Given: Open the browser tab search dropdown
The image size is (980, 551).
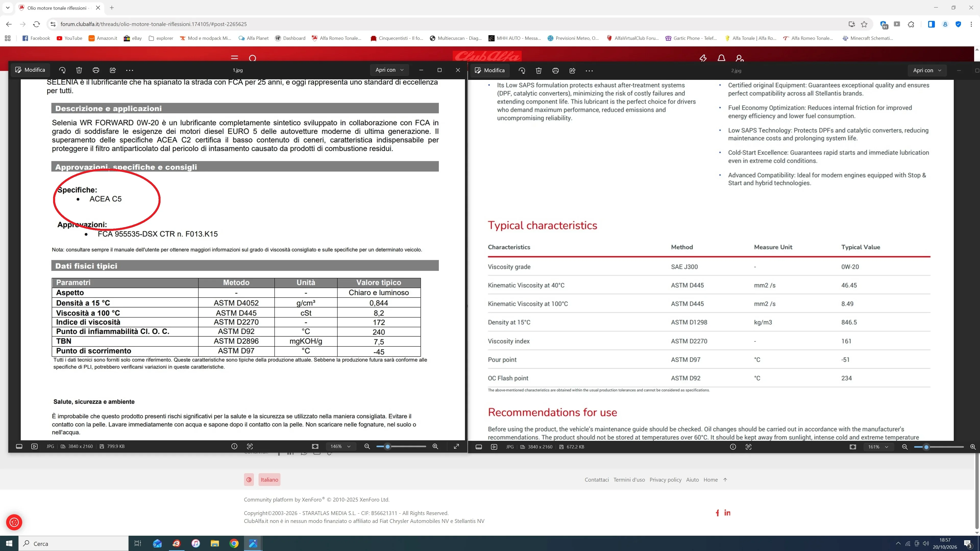Looking at the screenshot, I should click(8, 8).
